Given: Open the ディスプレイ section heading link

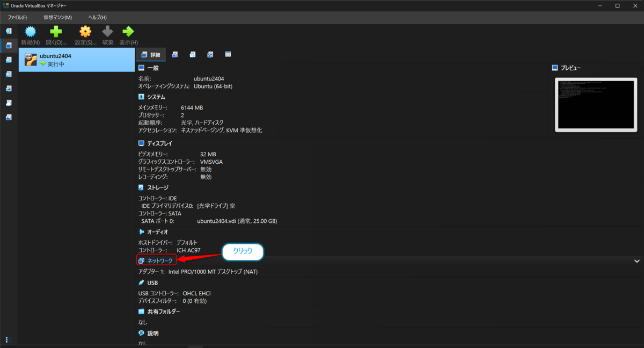Looking at the screenshot, I should pos(160,144).
